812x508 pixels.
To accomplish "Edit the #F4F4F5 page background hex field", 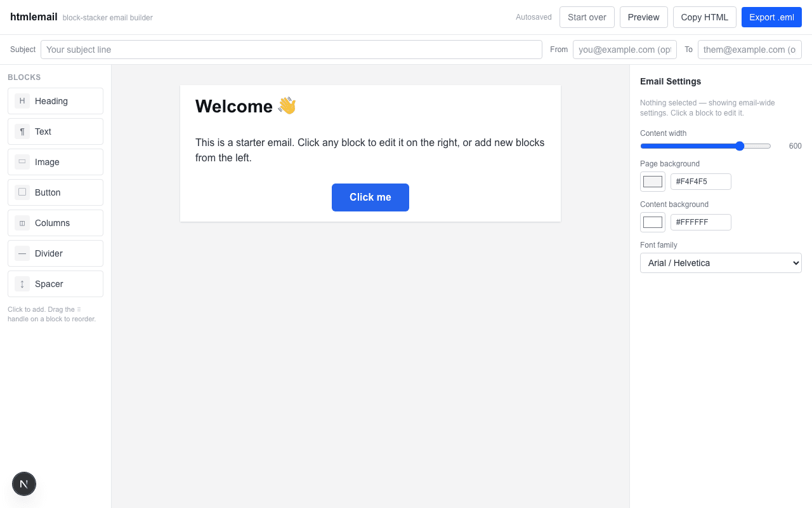I will coord(701,182).
